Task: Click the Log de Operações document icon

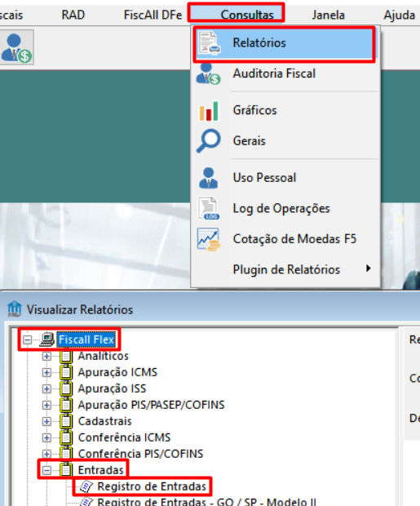Action: coord(209,208)
